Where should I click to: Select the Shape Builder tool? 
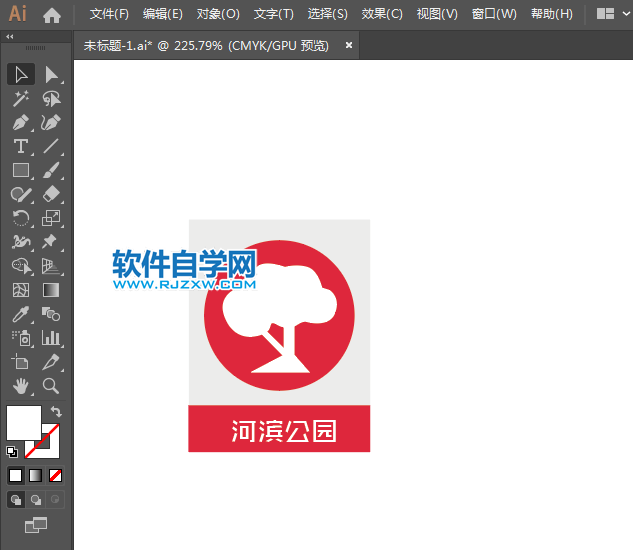click(21, 266)
